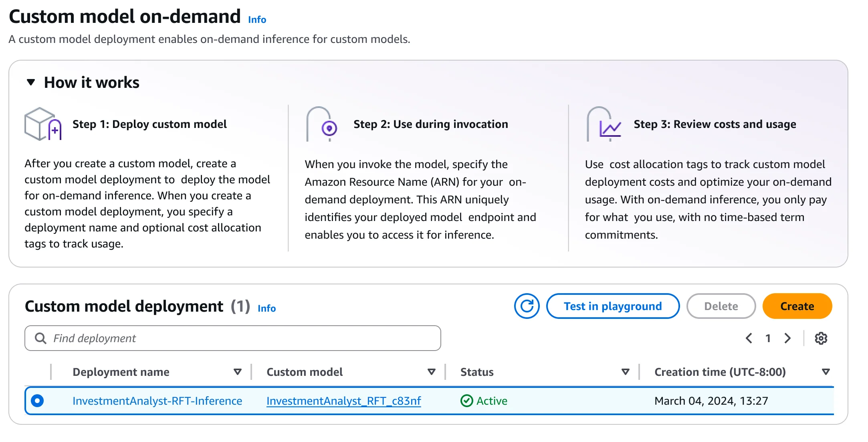
Task: Open InvestmentAnalyst_RFT_c83nf custom model link
Action: coord(343,401)
